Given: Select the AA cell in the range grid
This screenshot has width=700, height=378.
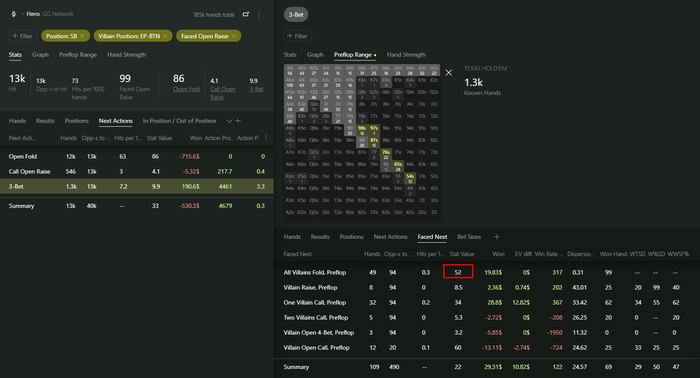Looking at the screenshot, I should pos(290,71).
